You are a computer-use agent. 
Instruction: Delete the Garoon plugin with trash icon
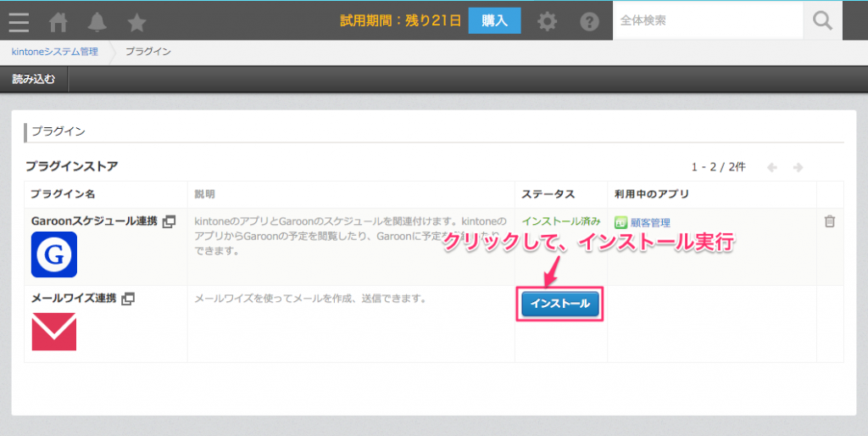[x=829, y=221]
